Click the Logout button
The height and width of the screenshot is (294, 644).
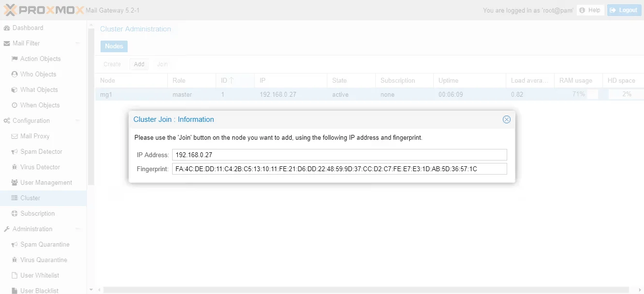(x=624, y=10)
